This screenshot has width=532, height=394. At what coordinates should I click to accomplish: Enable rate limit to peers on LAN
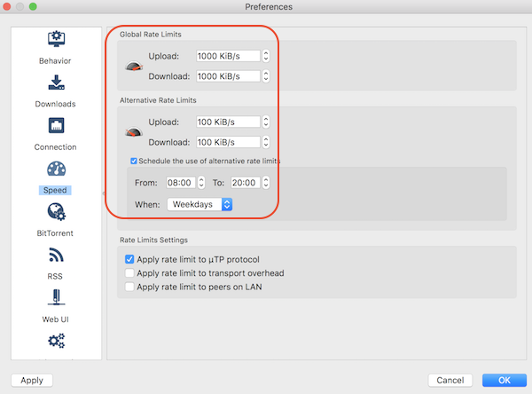[129, 287]
